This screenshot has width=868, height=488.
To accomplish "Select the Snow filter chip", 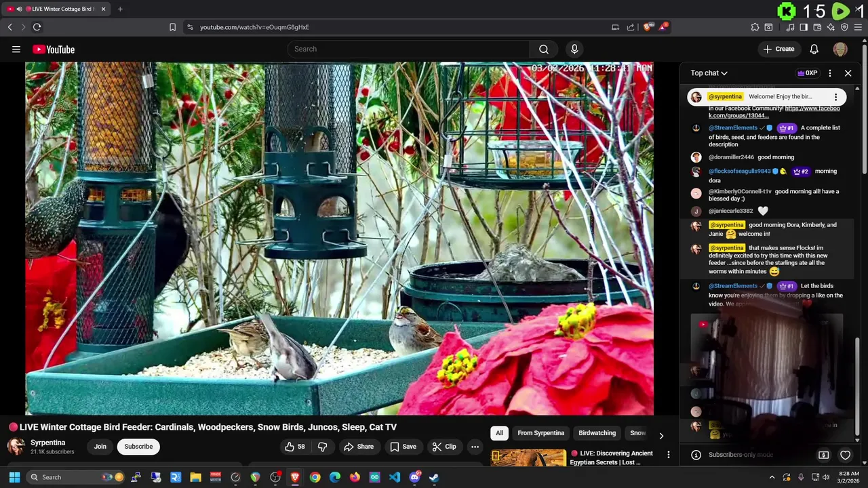I will pos(637,433).
